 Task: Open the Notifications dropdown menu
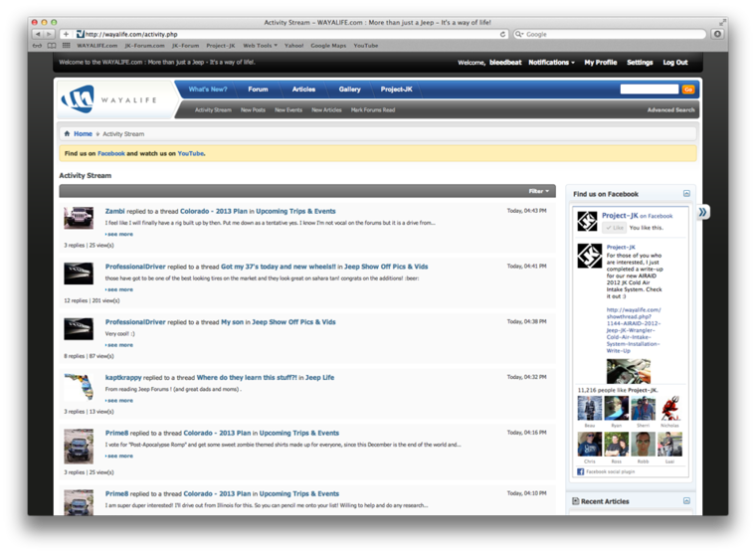551,63
